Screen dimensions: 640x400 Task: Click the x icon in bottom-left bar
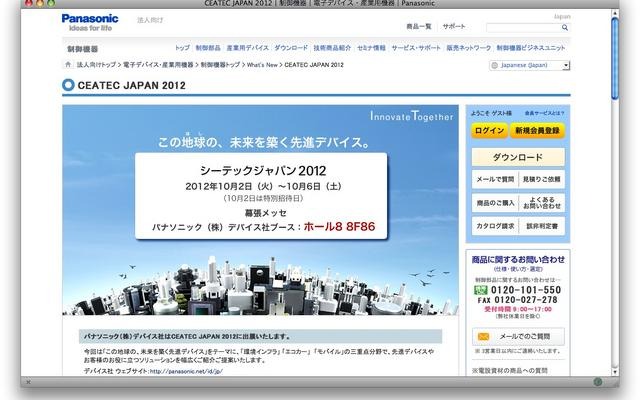(x=28, y=382)
